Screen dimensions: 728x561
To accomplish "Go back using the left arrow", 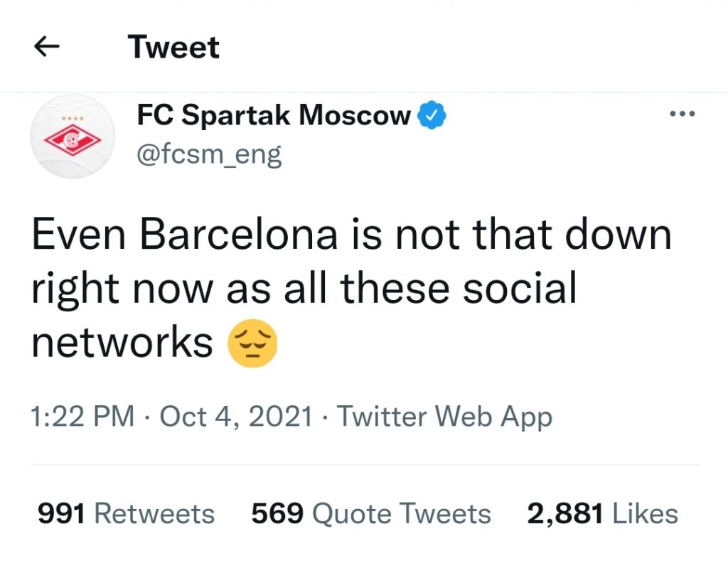I will click(47, 48).
